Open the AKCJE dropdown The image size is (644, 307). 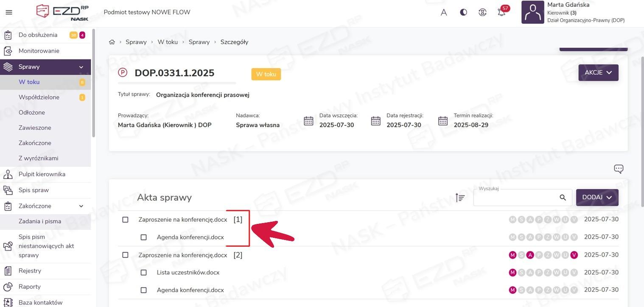(598, 73)
